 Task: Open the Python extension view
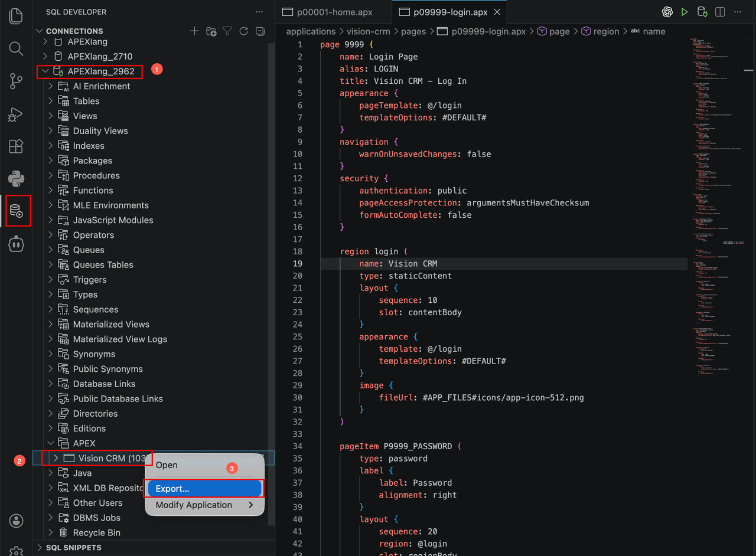coord(17,178)
